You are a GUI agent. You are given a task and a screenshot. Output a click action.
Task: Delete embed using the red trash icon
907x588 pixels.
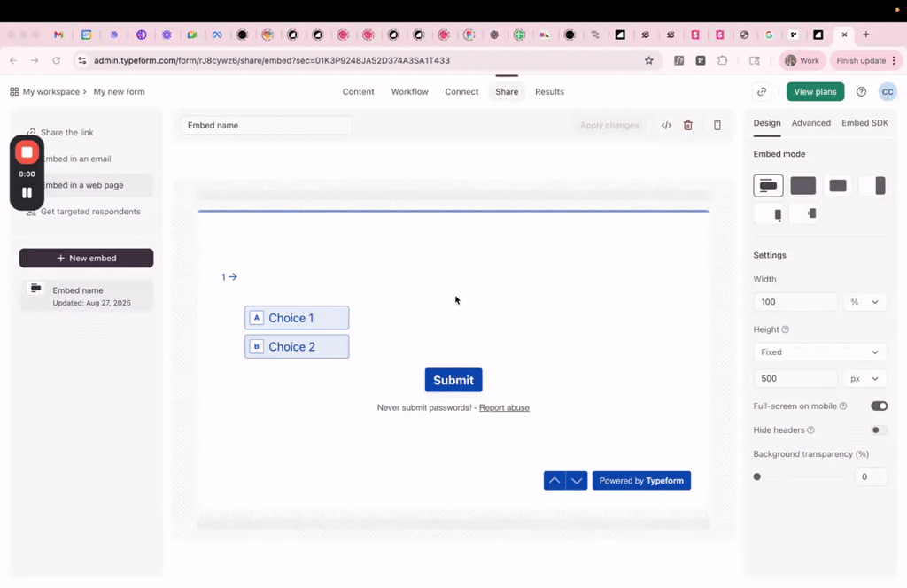[688, 126]
